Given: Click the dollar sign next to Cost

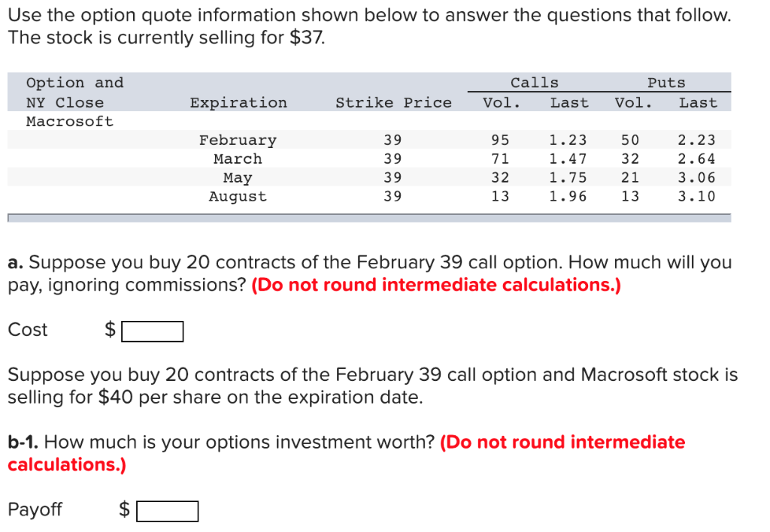Looking at the screenshot, I should pos(110,329).
